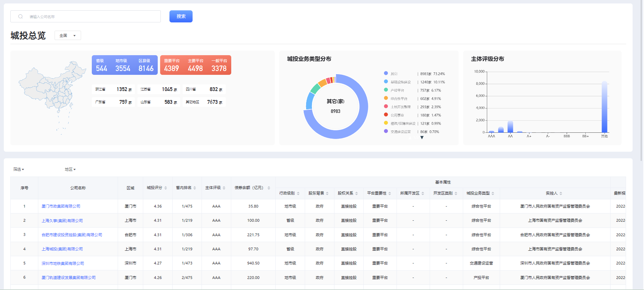Click the 区域 column header
This screenshot has height=290, width=644.
[x=130, y=188]
